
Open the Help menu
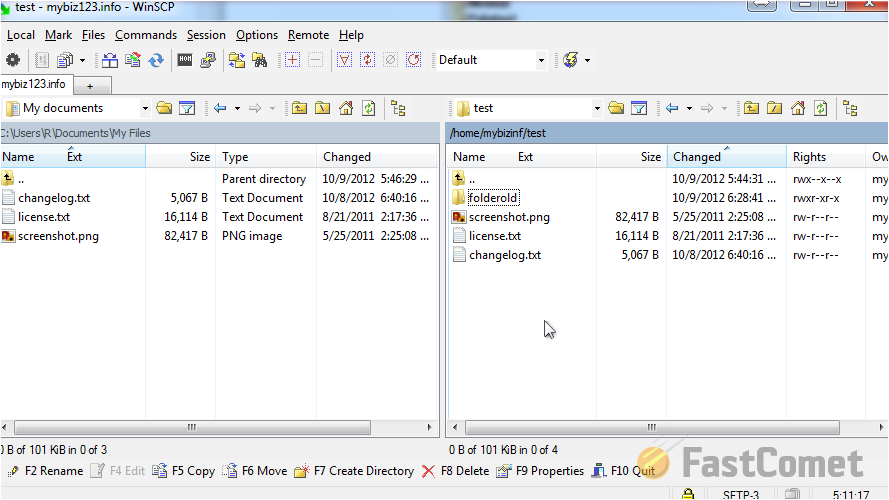click(351, 35)
